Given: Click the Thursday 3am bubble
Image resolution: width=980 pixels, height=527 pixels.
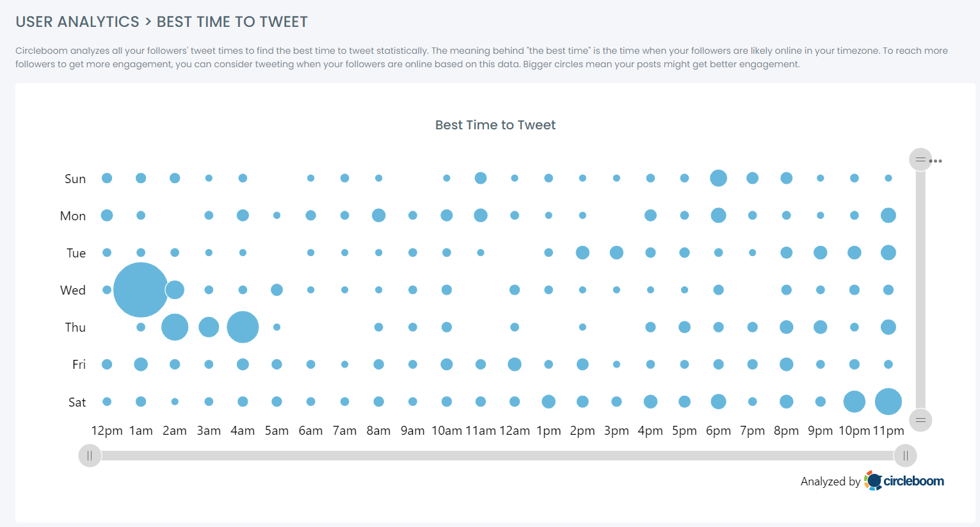Looking at the screenshot, I should click(x=209, y=327).
